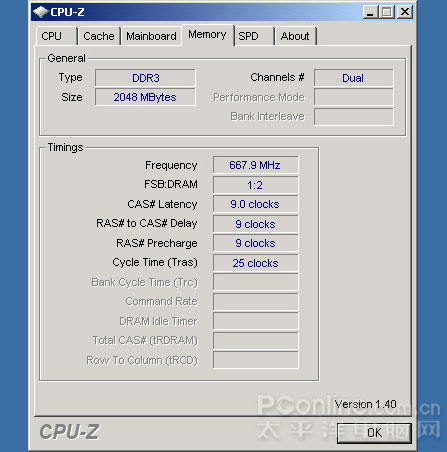Image resolution: width=447 pixels, height=452 pixels.
Task: Click the Dual channels value field
Action: click(x=353, y=78)
